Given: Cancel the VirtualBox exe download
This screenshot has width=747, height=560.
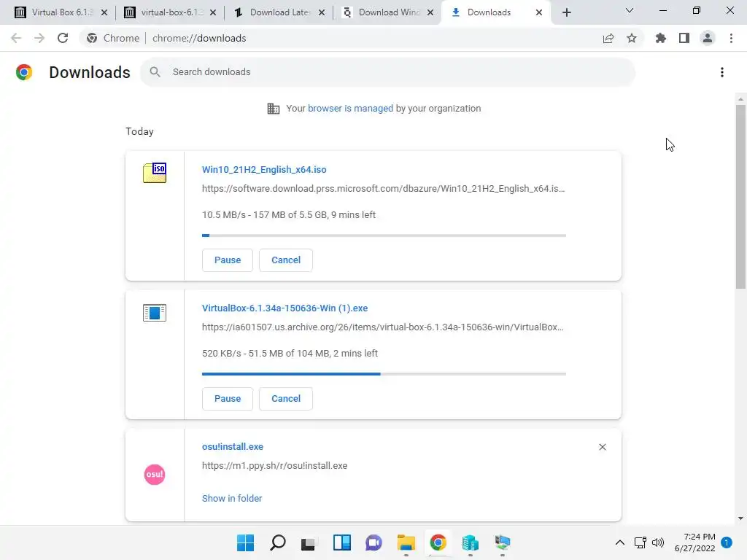Looking at the screenshot, I should (286, 399).
